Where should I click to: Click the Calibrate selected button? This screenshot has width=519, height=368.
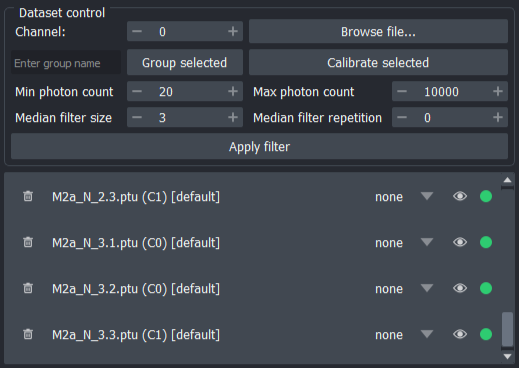click(x=378, y=62)
